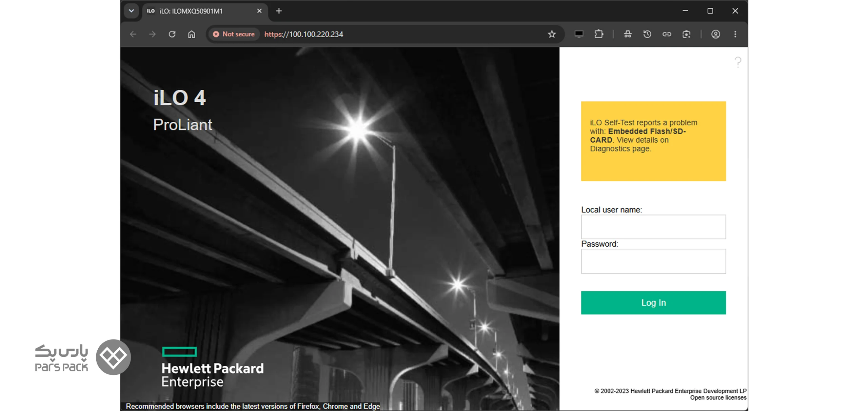Viewport: 868px width, 411px height.
Task: Open iLO help question mark
Action: (x=738, y=62)
